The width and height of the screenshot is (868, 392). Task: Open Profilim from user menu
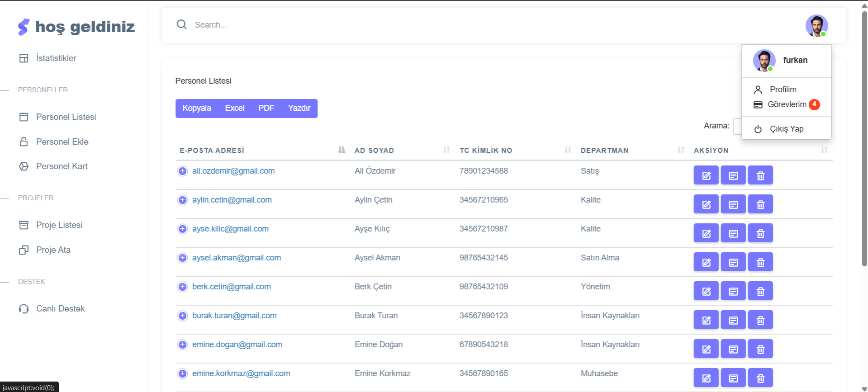783,90
